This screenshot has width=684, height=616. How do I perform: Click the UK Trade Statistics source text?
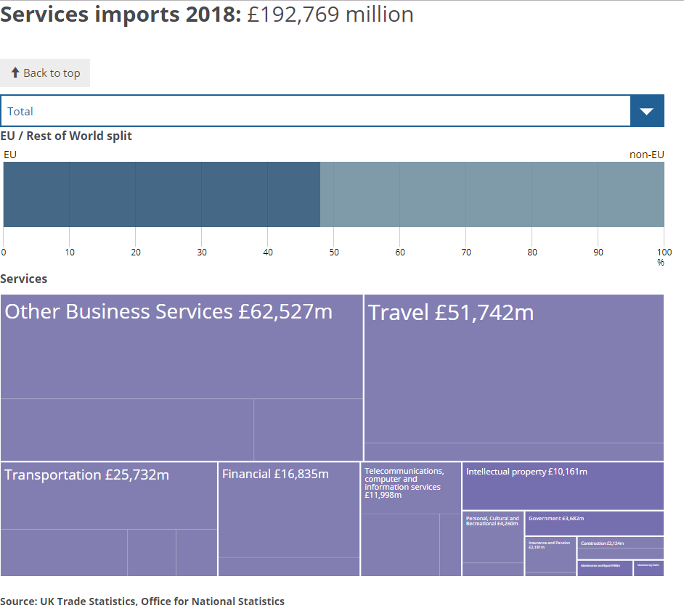pos(142,601)
